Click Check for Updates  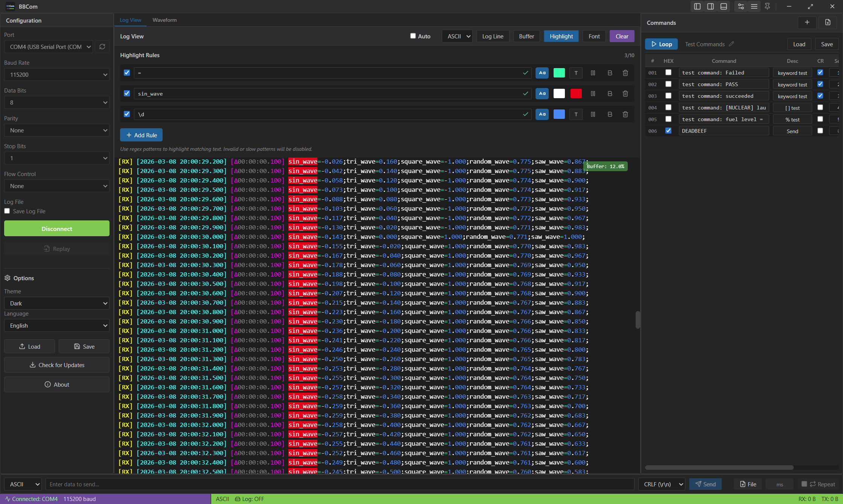(57, 365)
